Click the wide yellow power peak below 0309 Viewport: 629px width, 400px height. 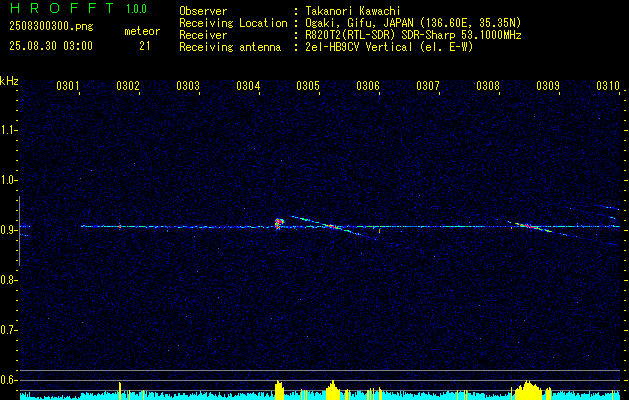[528, 390]
